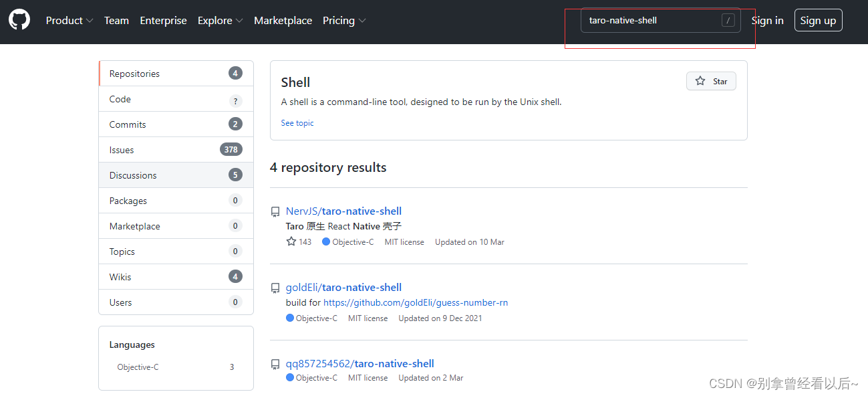This screenshot has height=396, width=868.
Task: Click repository icon beside goldEli/taro-native-shell
Action: tap(275, 288)
